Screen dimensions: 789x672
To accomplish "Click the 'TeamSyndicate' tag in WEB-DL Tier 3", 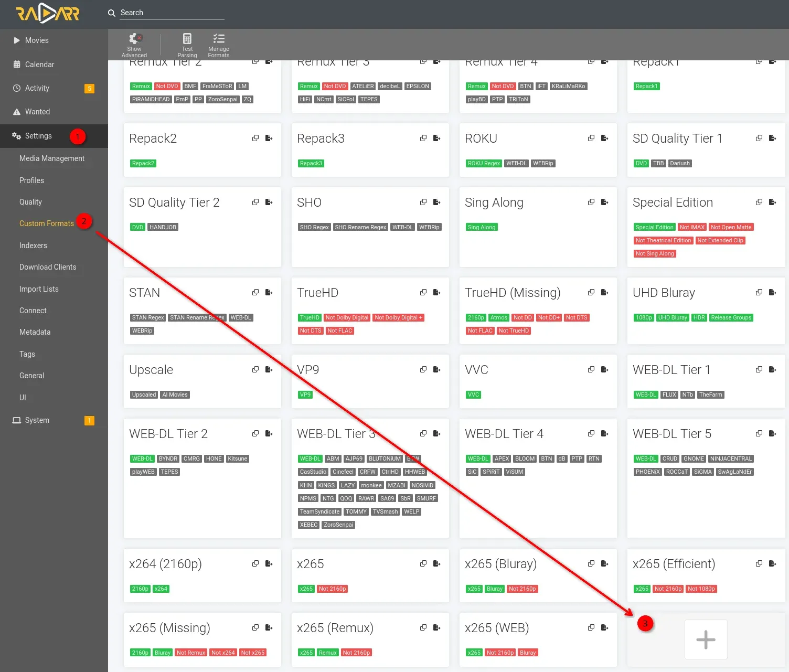I will pos(319,511).
